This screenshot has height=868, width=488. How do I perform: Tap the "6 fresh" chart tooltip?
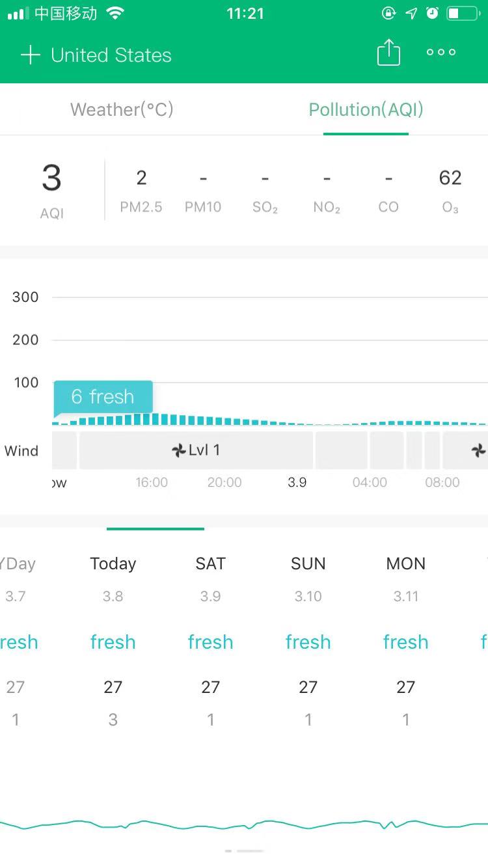click(103, 397)
